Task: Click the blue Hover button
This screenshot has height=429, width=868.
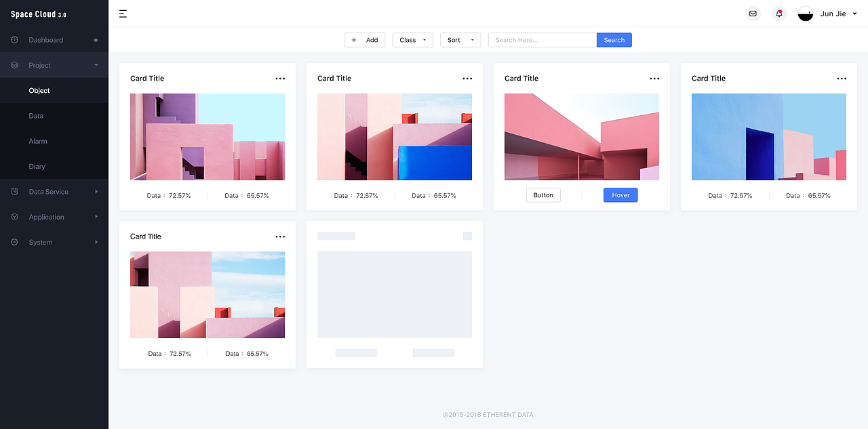Action: click(620, 195)
